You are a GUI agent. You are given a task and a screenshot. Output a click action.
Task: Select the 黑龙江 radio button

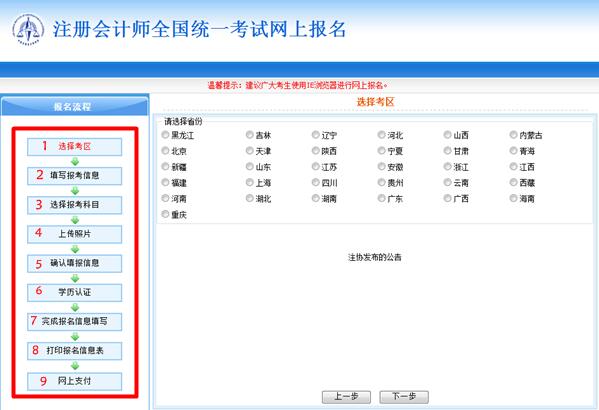[165, 135]
